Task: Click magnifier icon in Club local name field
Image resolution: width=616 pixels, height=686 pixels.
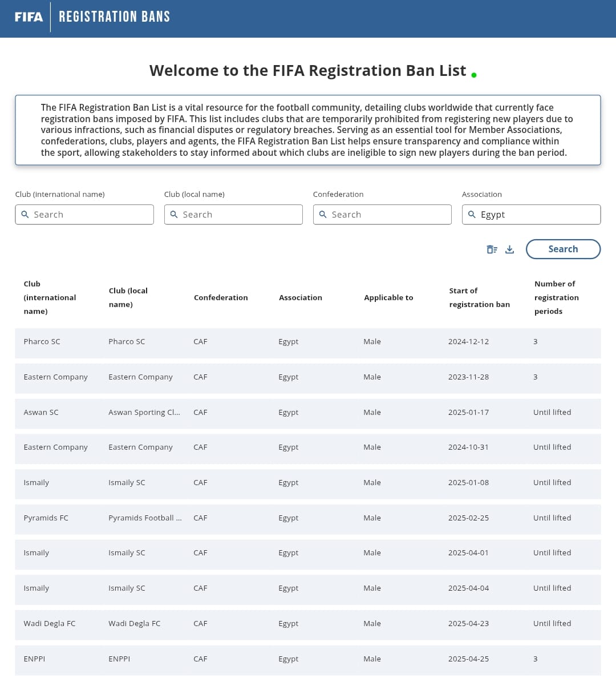Action: [x=174, y=215]
